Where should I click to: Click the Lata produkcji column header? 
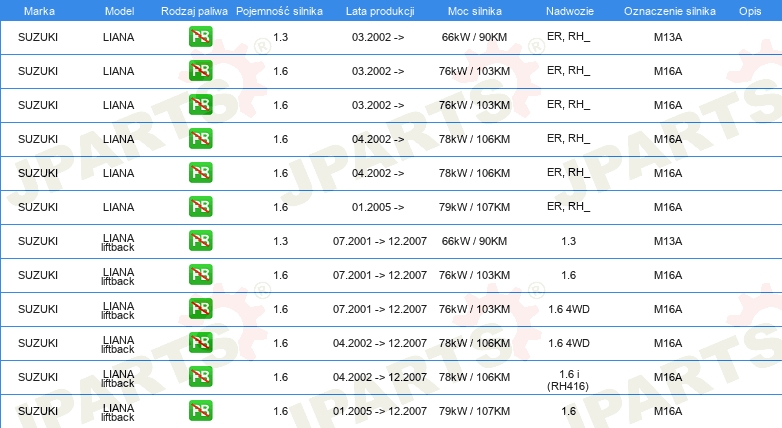380,11
